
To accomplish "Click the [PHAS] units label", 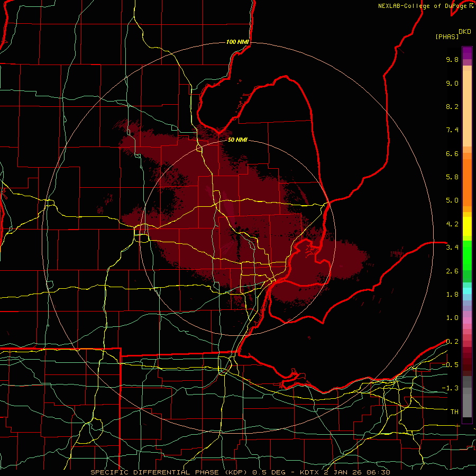I will (x=447, y=36).
